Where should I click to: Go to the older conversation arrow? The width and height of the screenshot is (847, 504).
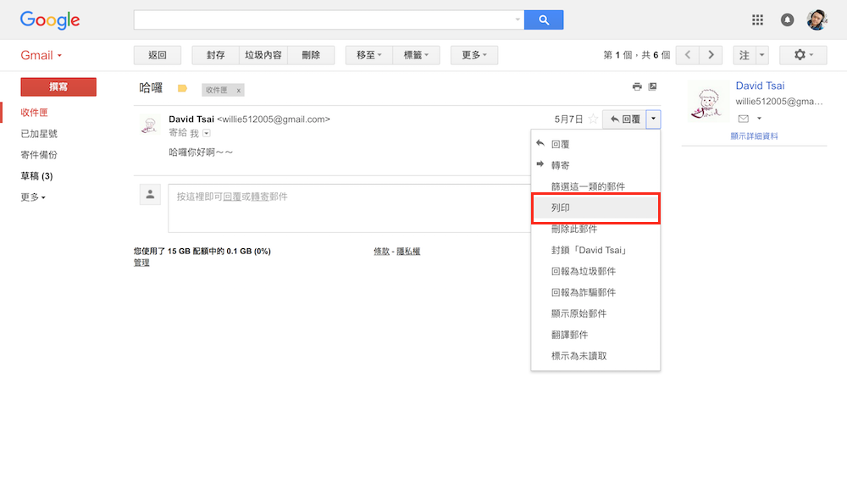pos(711,55)
